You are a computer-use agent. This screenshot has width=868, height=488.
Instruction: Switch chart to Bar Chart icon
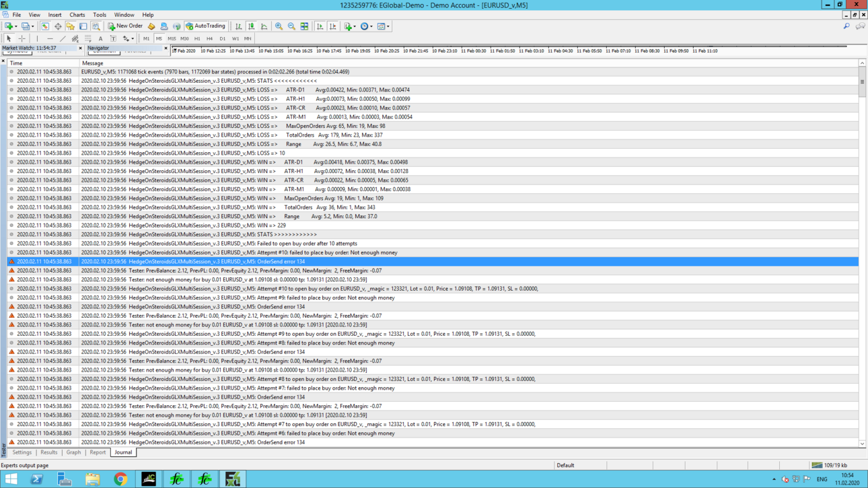click(238, 26)
